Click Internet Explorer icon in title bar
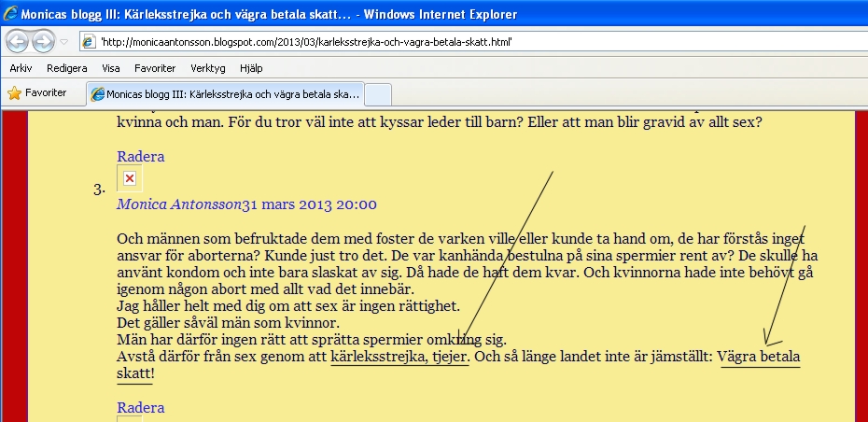The width and height of the screenshot is (868, 422). click(10, 13)
